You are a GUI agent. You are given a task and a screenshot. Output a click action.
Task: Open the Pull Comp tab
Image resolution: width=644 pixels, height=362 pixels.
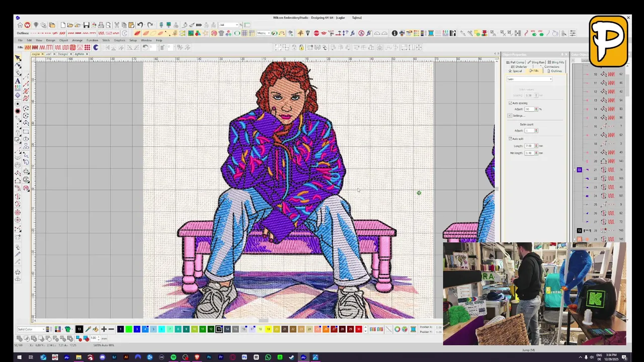click(x=515, y=62)
